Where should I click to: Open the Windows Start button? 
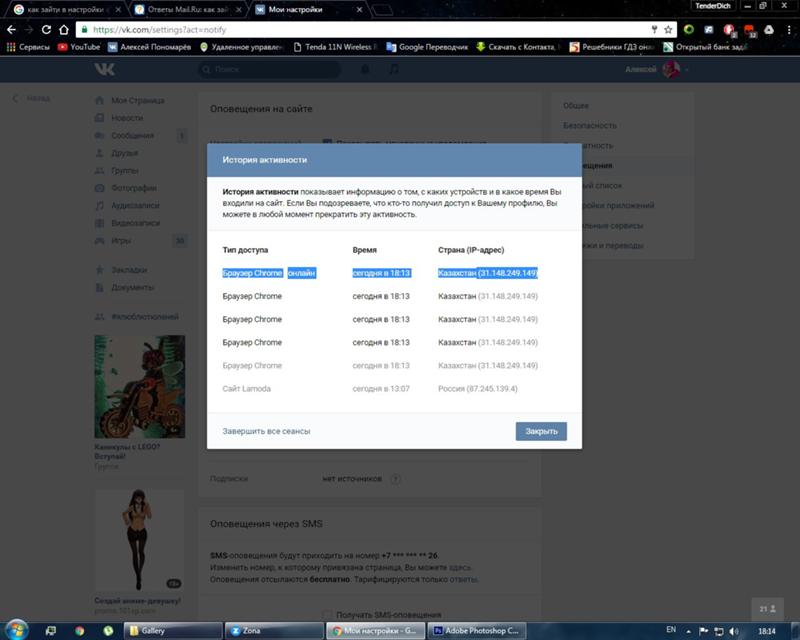tap(16, 630)
